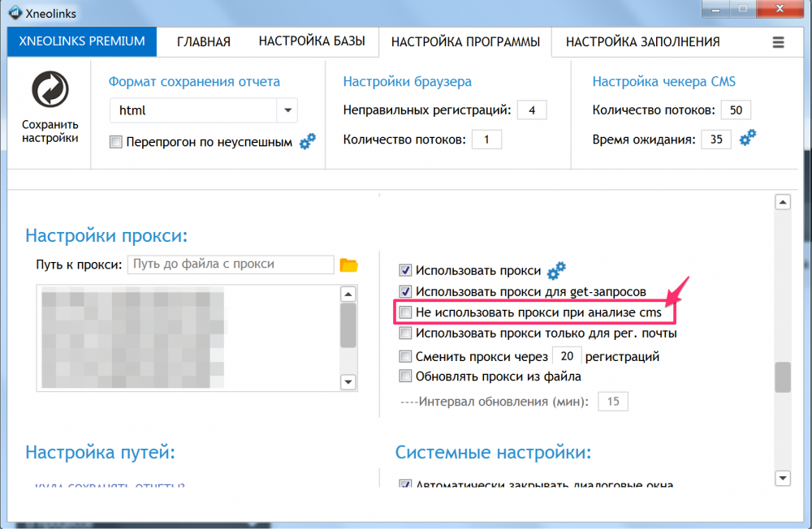
Task: Edit browser Количество потоков field with value 1
Action: 486,140
